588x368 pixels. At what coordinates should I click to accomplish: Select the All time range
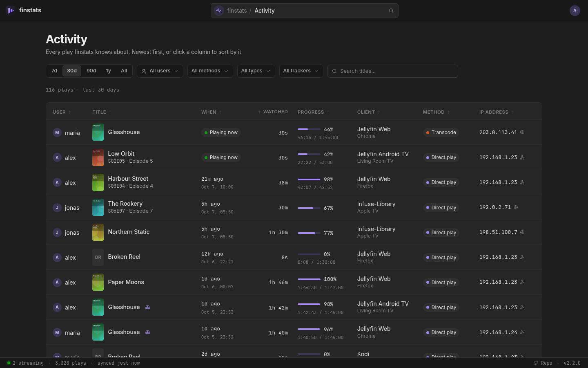[x=124, y=71]
